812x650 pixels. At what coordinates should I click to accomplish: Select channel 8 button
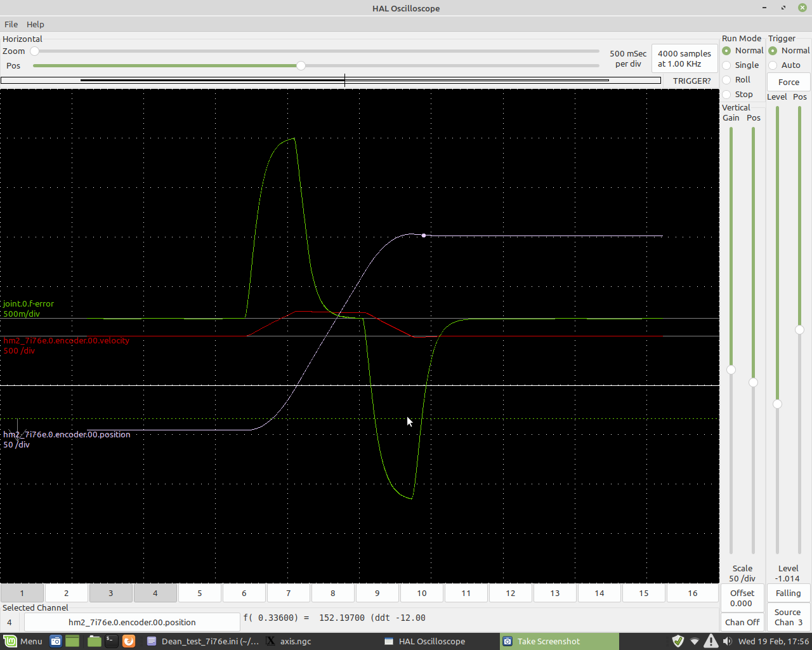pyautogui.click(x=333, y=593)
